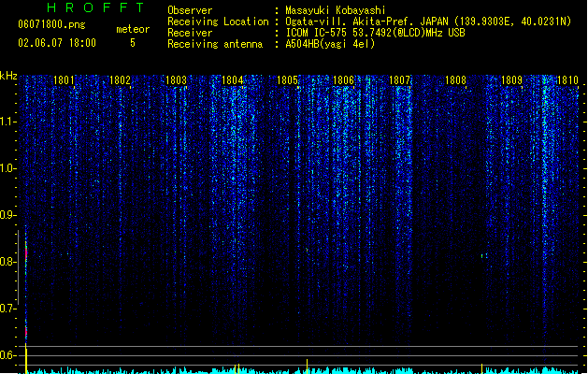Click the kHz axis unit label
The height and width of the screenshot is (374, 588).
click(x=8, y=76)
